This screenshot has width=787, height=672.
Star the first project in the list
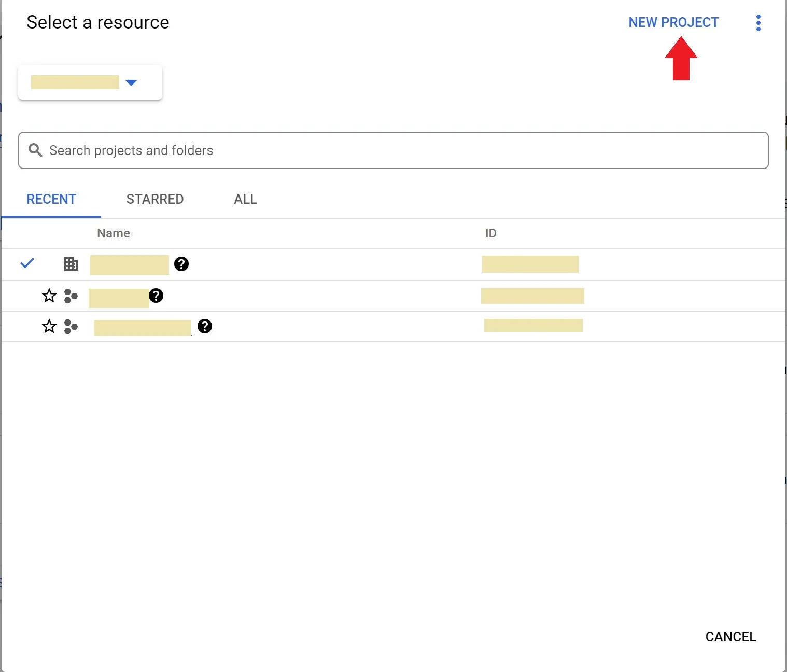tap(49, 296)
